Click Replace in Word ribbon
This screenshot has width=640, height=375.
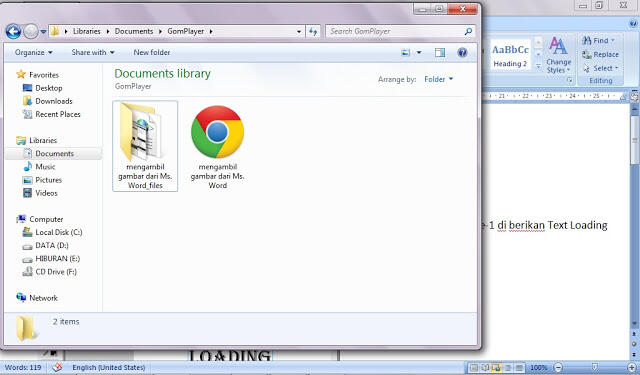coord(600,54)
